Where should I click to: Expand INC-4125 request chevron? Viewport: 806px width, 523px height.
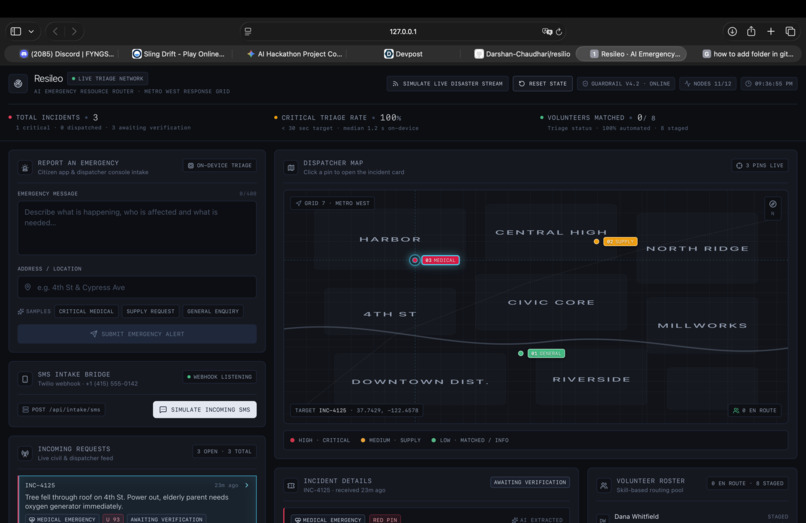click(x=247, y=485)
